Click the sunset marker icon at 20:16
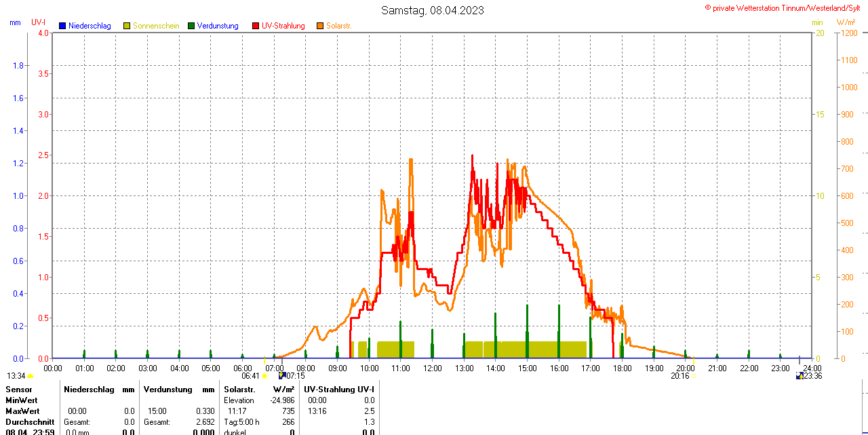This screenshot has width=868, height=435. tap(692, 376)
